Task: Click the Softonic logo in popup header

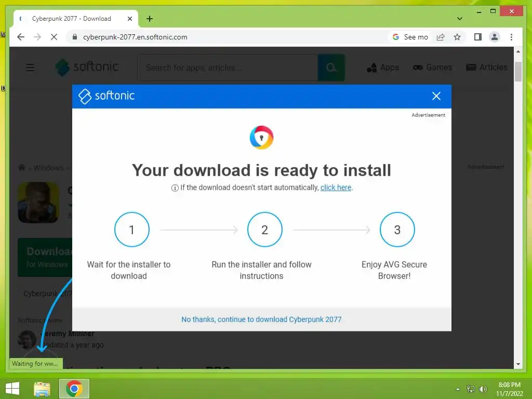Action: pos(107,96)
